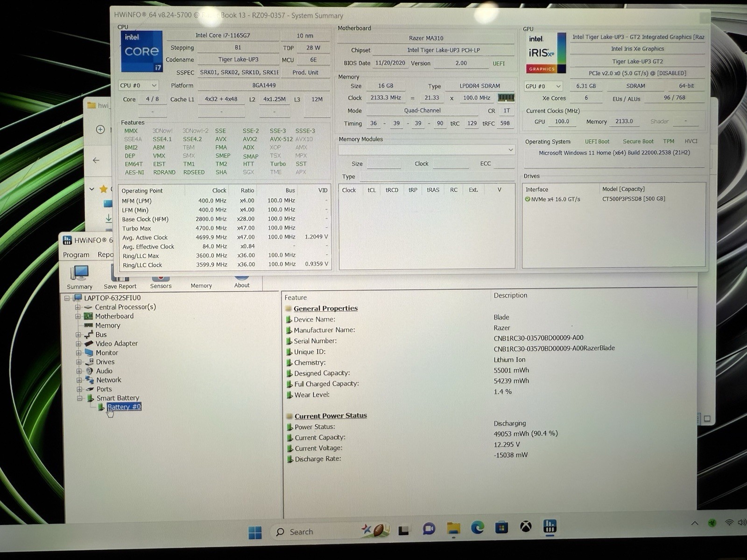Open File Explorer from the taskbar

(453, 528)
